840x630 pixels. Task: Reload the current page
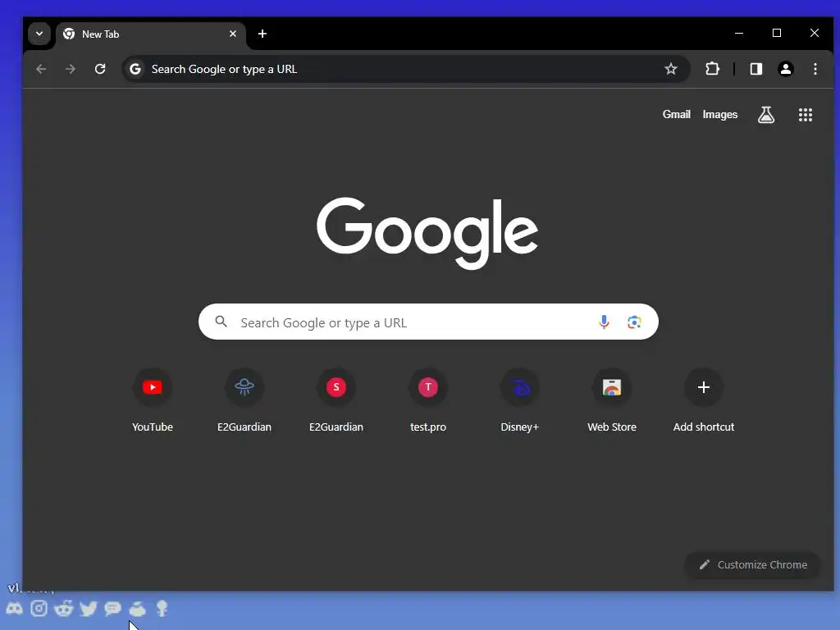(100, 69)
